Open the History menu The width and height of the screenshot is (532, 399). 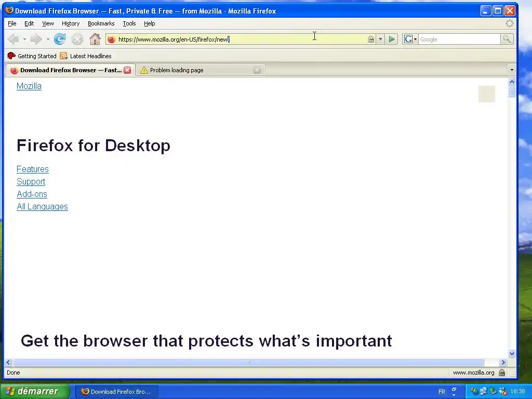click(71, 23)
